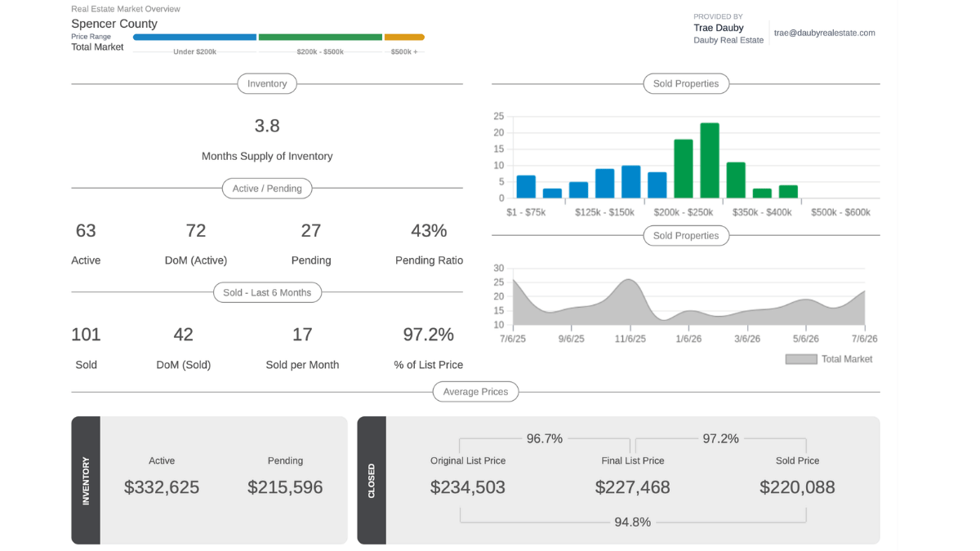Click the 43% Pending Ratio value

(429, 231)
